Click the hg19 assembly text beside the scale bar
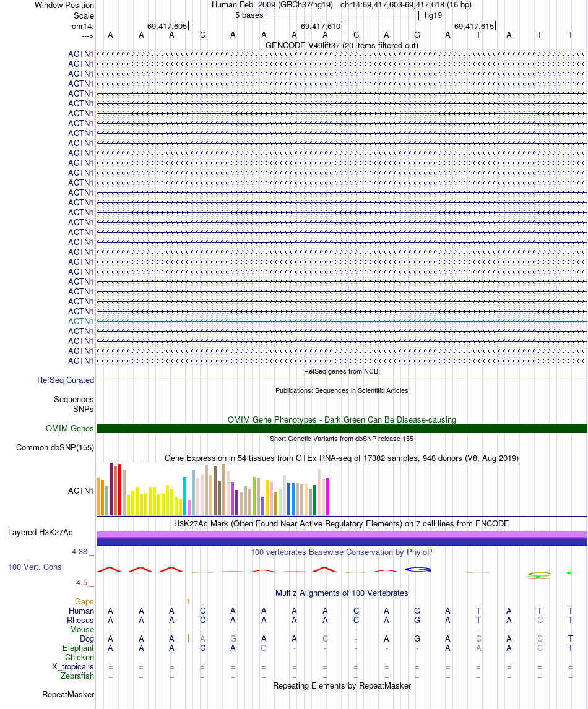Screen dimensions: 588x709 point(433,15)
